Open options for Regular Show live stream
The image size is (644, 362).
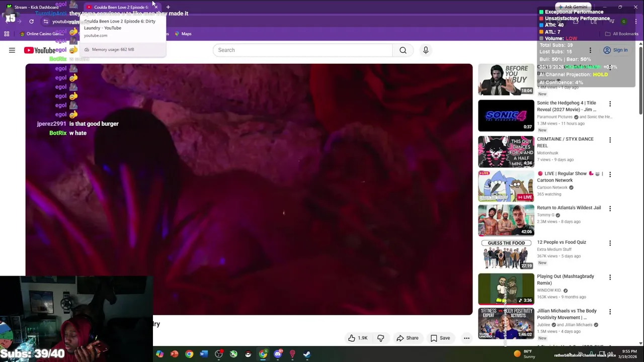tap(610, 174)
